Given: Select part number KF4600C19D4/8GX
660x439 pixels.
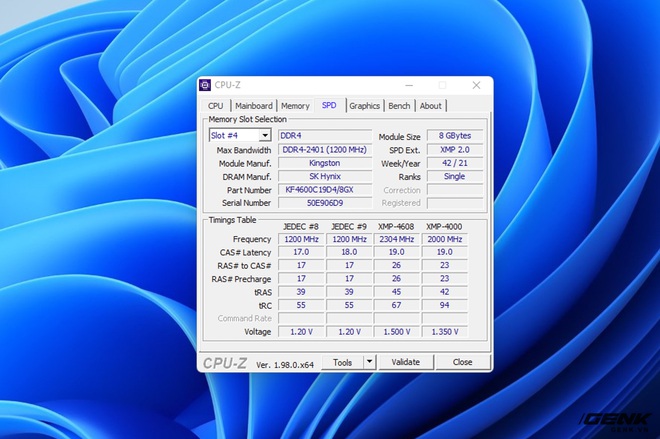Looking at the screenshot, I should coord(325,190).
